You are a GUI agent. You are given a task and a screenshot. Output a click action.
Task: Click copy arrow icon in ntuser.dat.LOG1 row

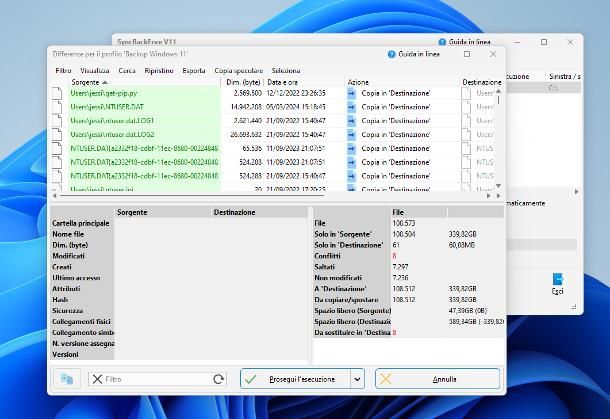[351, 121]
